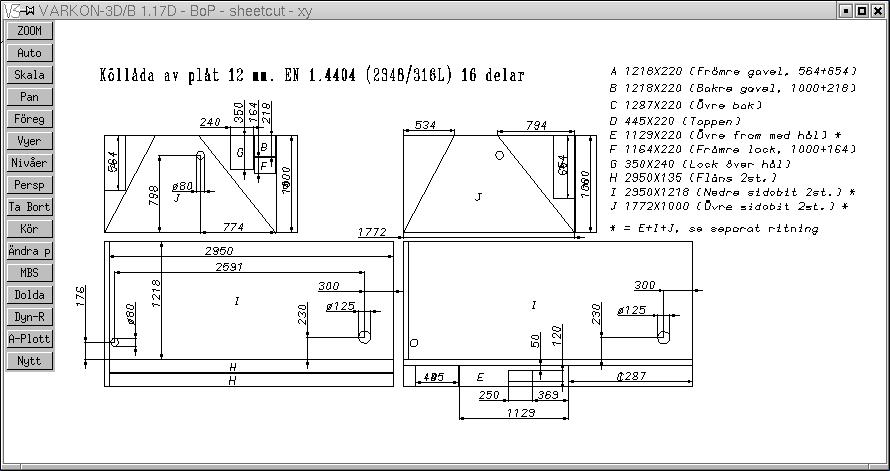The width and height of the screenshot is (890, 471).
Task: Click the 794 dimension text
Action: [x=536, y=125]
